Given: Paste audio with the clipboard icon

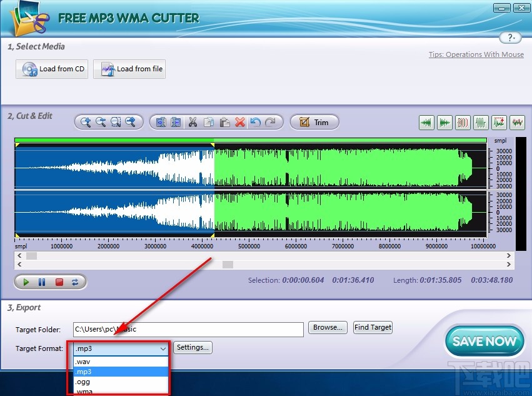Looking at the screenshot, I should 224,122.
